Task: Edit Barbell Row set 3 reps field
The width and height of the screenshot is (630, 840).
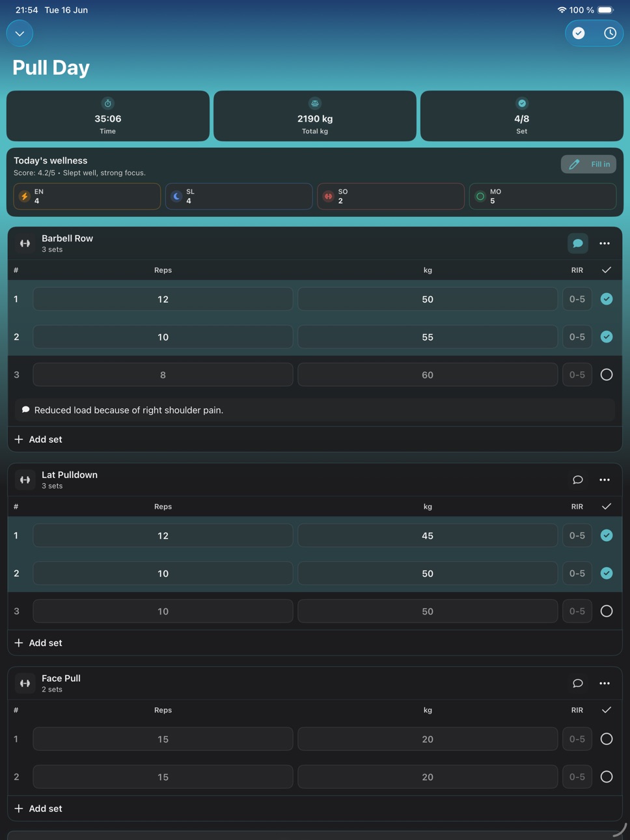Action: (163, 374)
